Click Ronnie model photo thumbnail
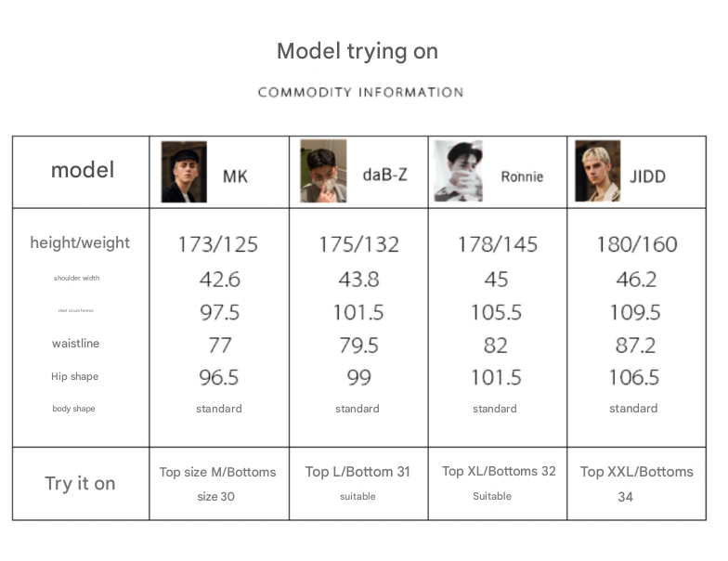Viewport: 728px width, 561px height. (459, 172)
